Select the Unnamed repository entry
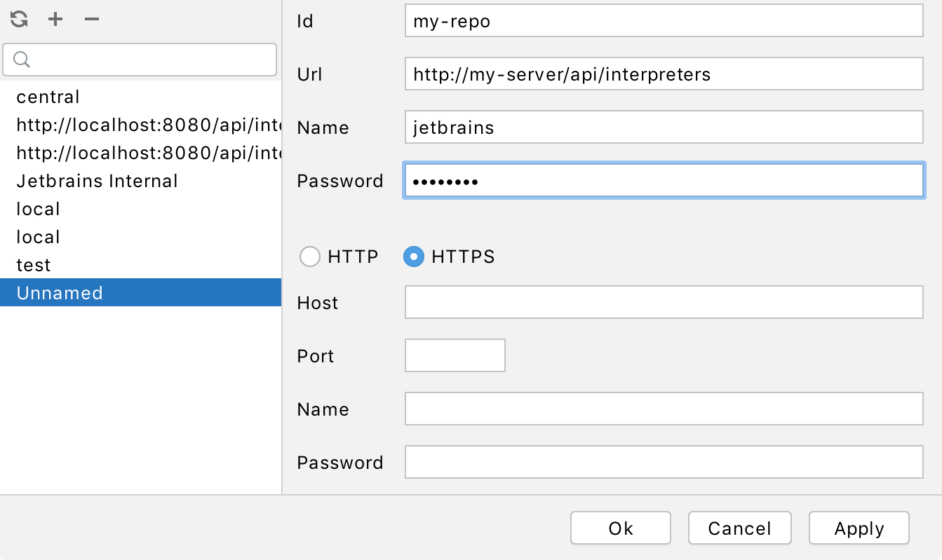 click(60, 293)
